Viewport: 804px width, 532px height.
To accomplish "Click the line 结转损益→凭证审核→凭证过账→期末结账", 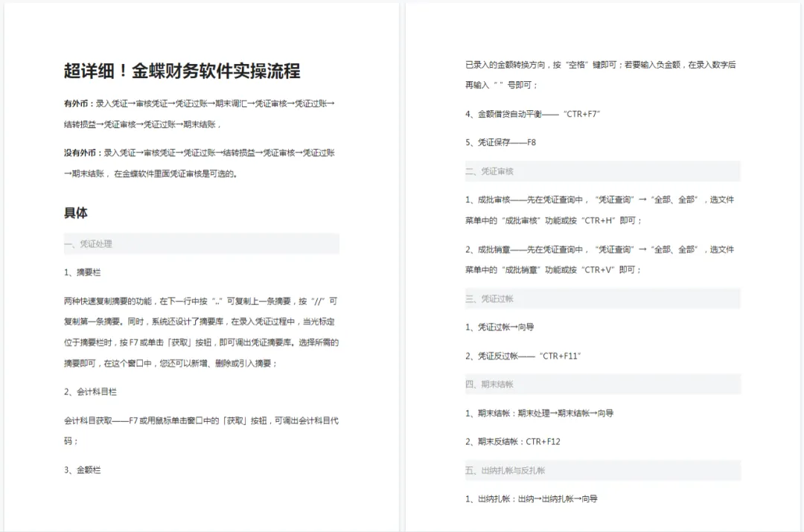I will click(x=142, y=124).
